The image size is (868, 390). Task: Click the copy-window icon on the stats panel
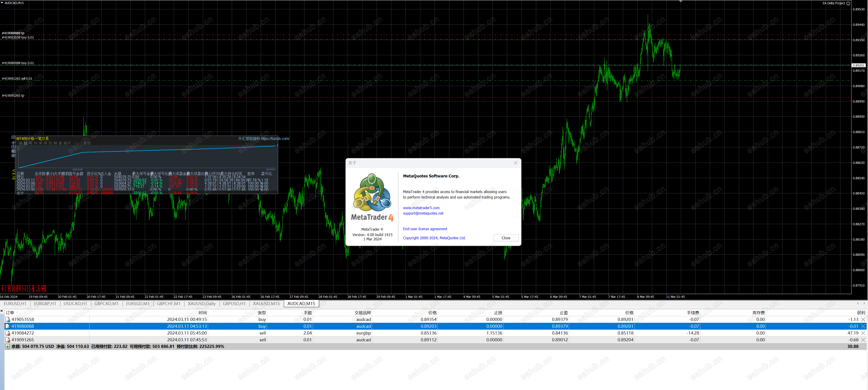tap(14, 156)
